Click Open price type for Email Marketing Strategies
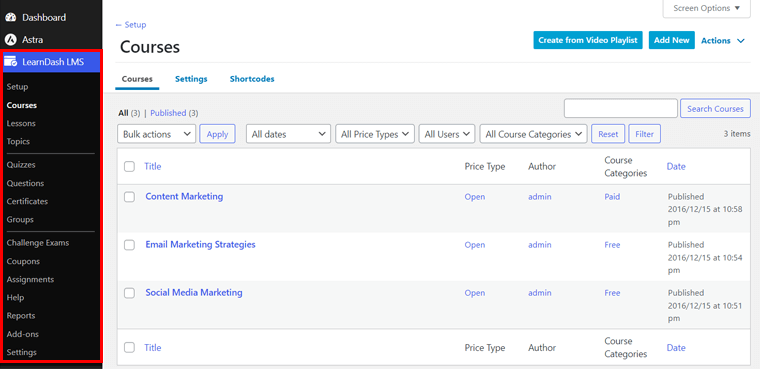The height and width of the screenshot is (369, 760). (475, 245)
